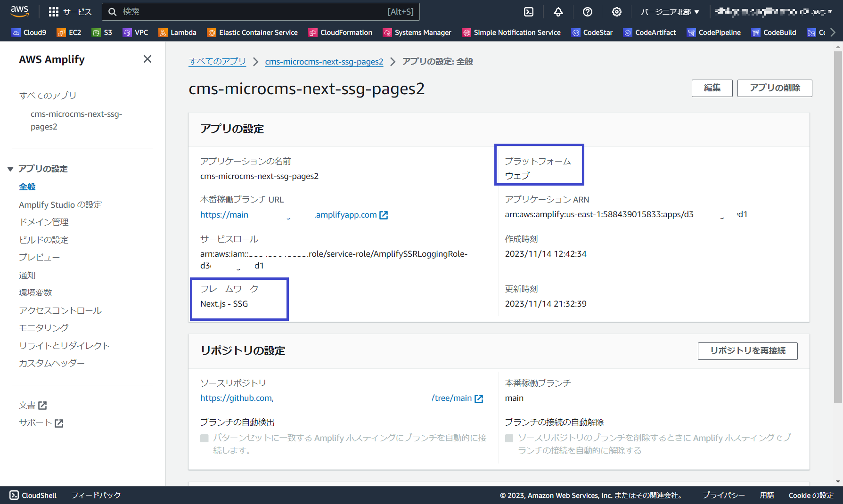Open the バージニア北部 region dropdown
This screenshot has width=843, height=504.
670,12
